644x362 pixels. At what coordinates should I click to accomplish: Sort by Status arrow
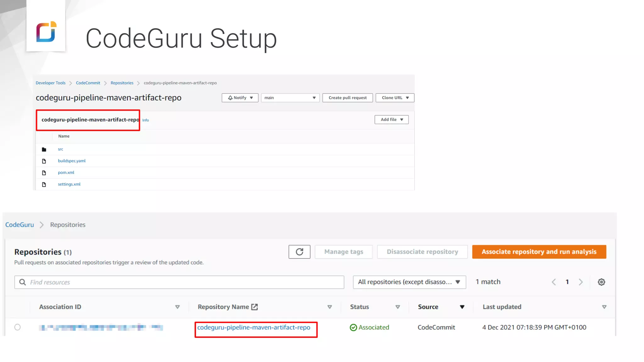tap(397, 307)
